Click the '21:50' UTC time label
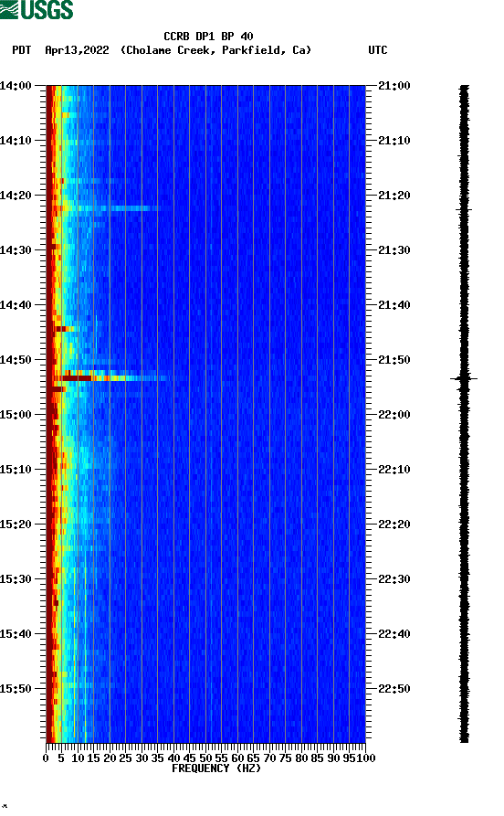Viewport: 504px width, 816px height. (x=394, y=360)
